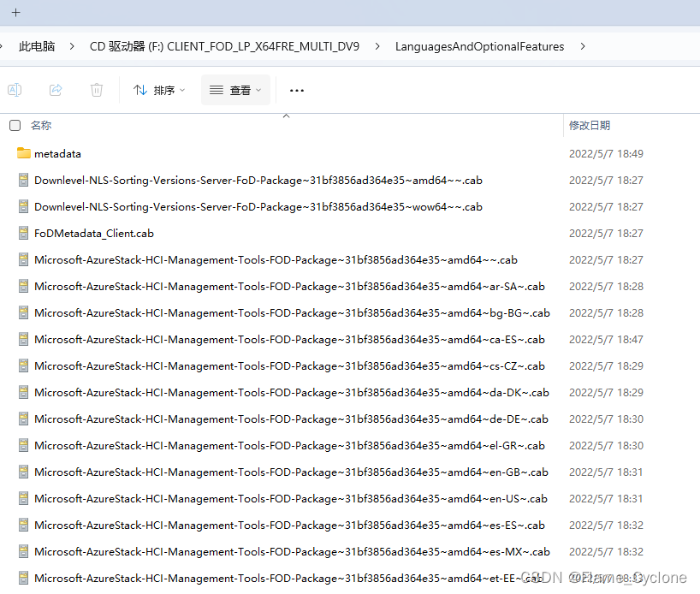Click icon of AzureStack-HCI cs-CZ cab file
The image size is (700, 594).
coord(24,365)
